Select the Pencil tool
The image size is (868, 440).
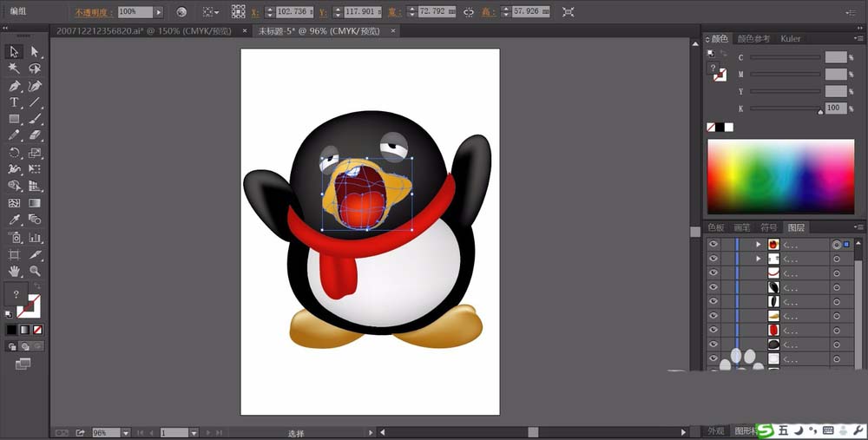point(14,135)
